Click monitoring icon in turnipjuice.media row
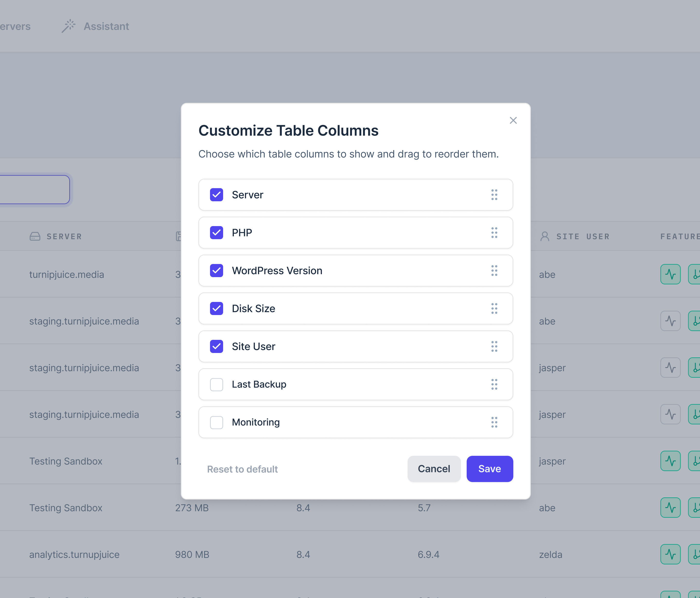The width and height of the screenshot is (700, 598). (670, 274)
